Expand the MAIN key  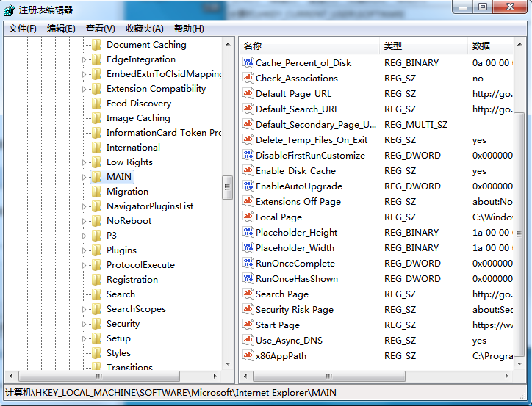[x=85, y=177]
